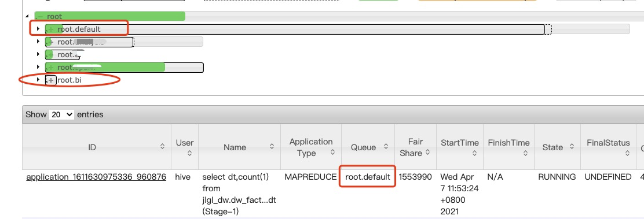Screen dimensions: 644x219
Task: Open the Show entries count dropdown
Action: click(x=61, y=114)
